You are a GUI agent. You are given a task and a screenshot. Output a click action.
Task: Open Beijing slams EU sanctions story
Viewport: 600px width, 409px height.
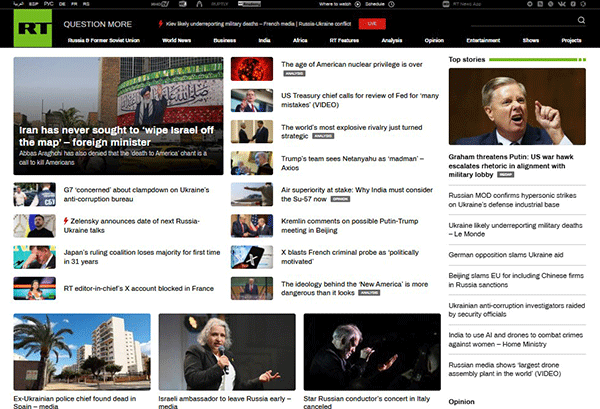point(516,280)
